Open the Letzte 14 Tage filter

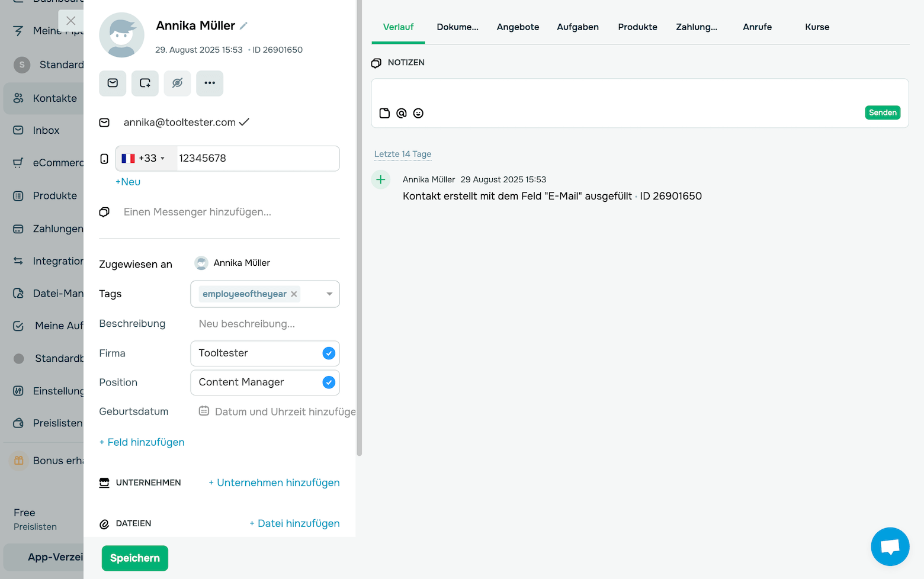click(403, 154)
